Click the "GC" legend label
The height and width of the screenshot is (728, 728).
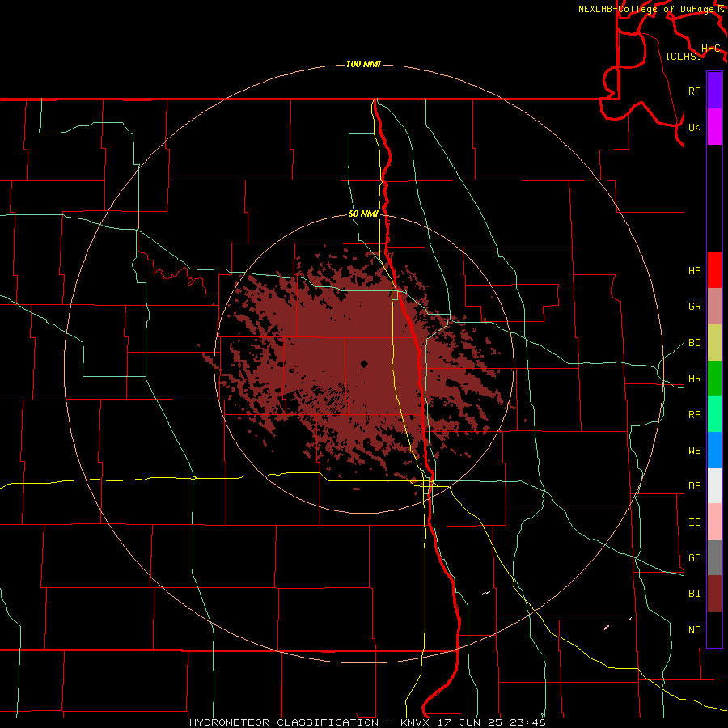tap(694, 558)
